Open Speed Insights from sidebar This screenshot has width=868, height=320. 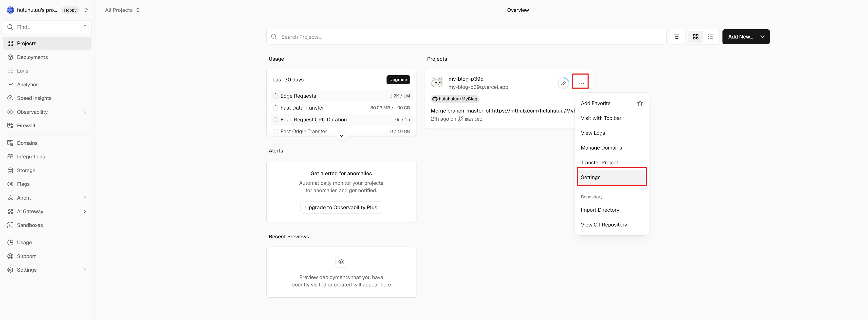click(x=34, y=98)
